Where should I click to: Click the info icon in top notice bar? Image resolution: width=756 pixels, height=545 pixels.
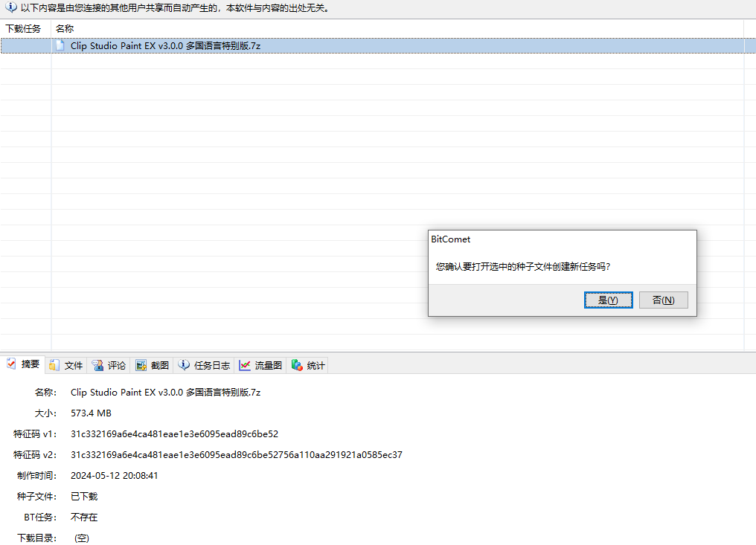tap(10, 7)
